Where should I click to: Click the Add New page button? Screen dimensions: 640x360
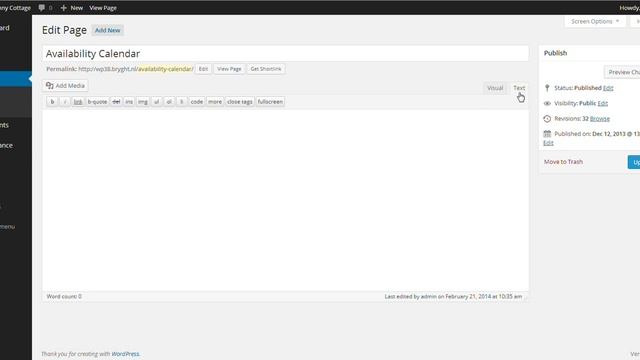(108, 30)
